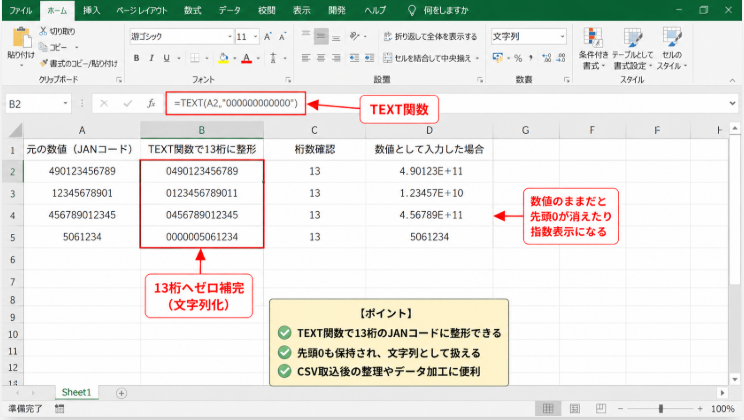
Task: Open Cell Styles (セルのスタイル)
Action: point(672,49)
